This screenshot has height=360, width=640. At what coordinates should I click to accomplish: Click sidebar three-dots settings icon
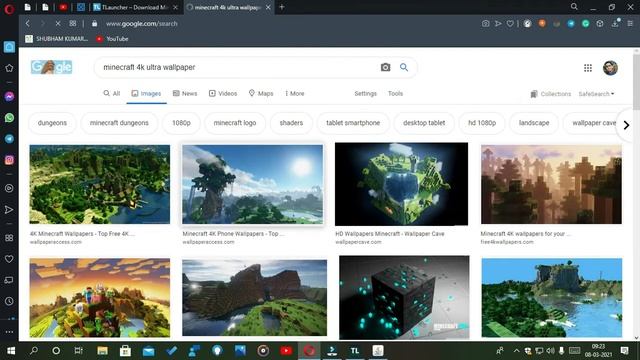[x=9, y=332]
